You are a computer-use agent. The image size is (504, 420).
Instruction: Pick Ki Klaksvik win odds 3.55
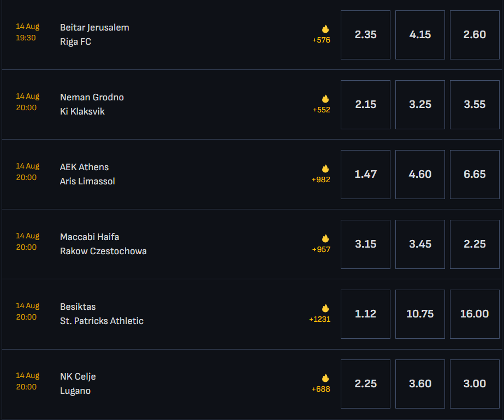[x=475, y=105]
